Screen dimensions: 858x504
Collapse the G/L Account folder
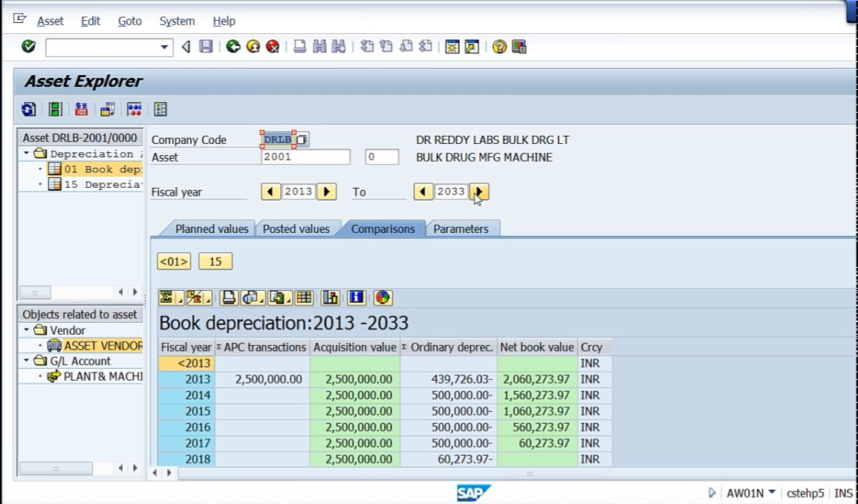pos(26,361)
